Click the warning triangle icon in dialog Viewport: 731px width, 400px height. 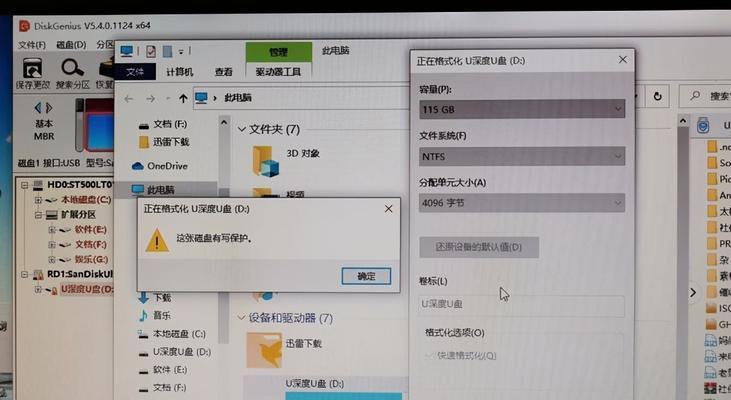(x=157, y=241)
